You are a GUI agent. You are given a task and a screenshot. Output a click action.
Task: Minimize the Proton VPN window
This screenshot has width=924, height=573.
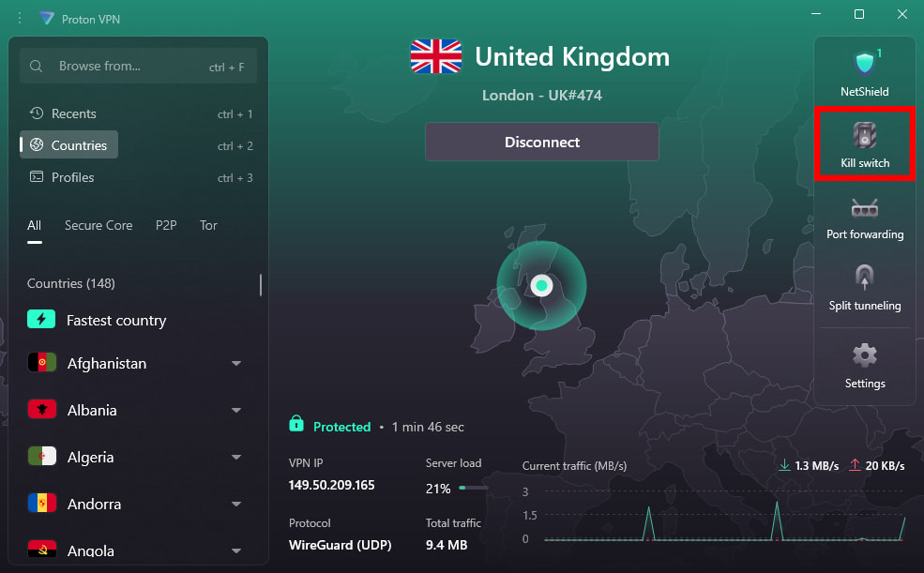point(816,14)
